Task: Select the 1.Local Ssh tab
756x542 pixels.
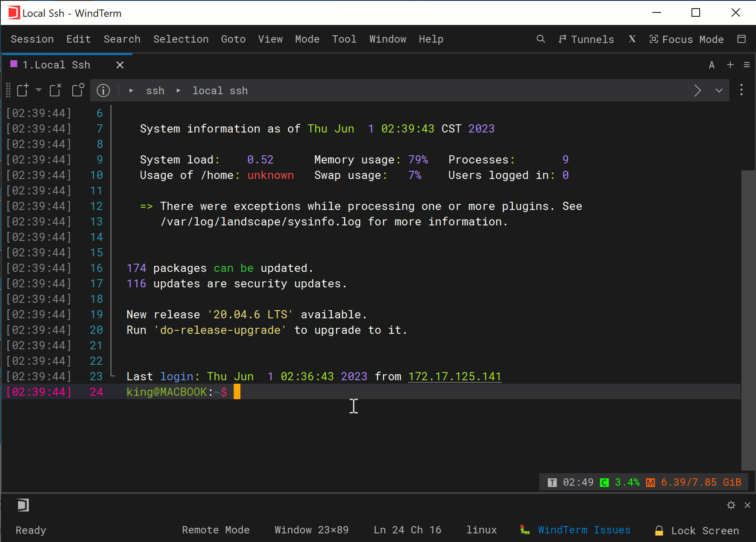Action: [x=56, y=65]
